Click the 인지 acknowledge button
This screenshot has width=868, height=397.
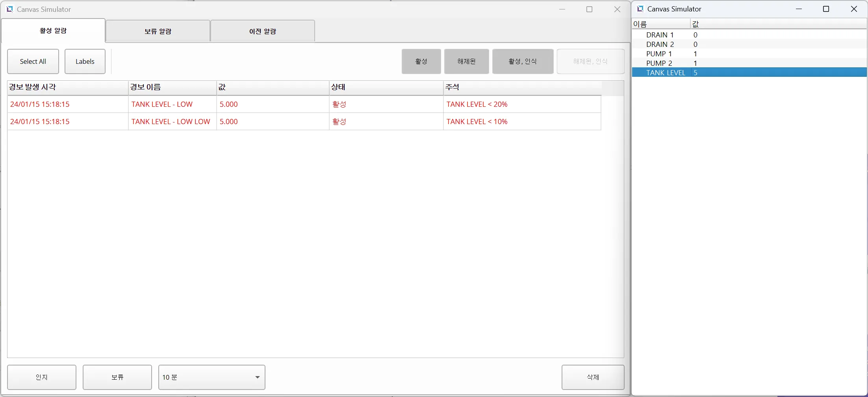tap(42, 377)
